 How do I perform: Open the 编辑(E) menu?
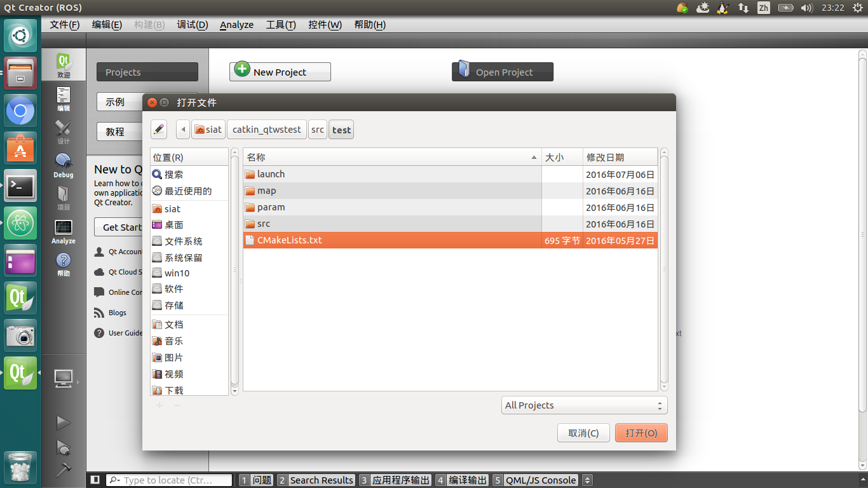pyautogui.click(x=107, y=25)
